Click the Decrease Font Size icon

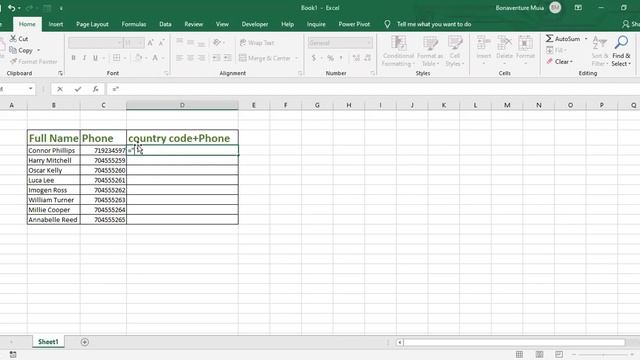(161, 42)
